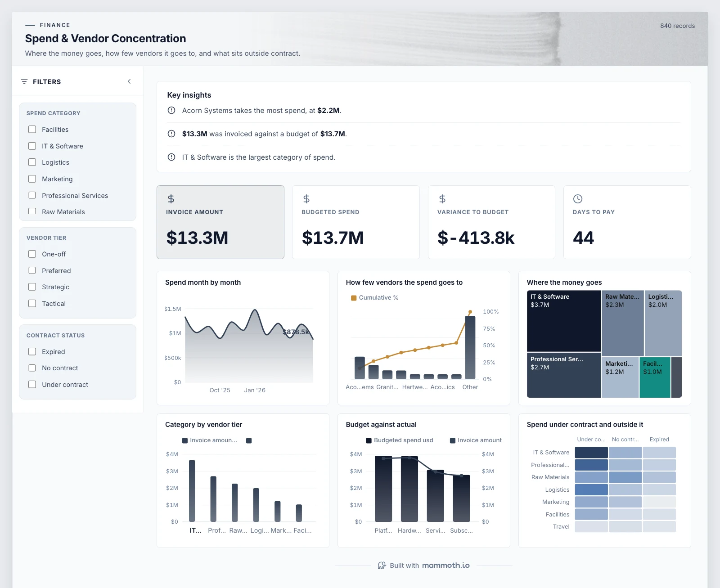Click IT & Software treemap tile
Screen dimensions: 720x588
point(564,321)
